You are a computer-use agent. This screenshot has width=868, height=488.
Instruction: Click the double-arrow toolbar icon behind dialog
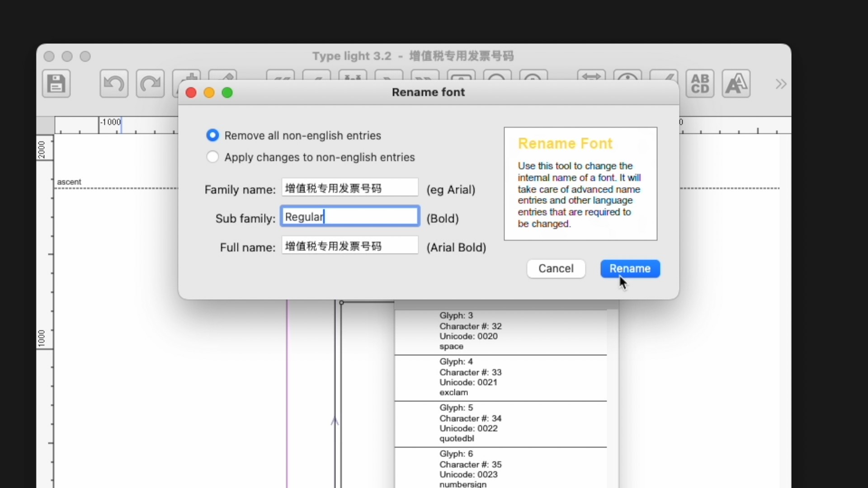click(591, 76)
